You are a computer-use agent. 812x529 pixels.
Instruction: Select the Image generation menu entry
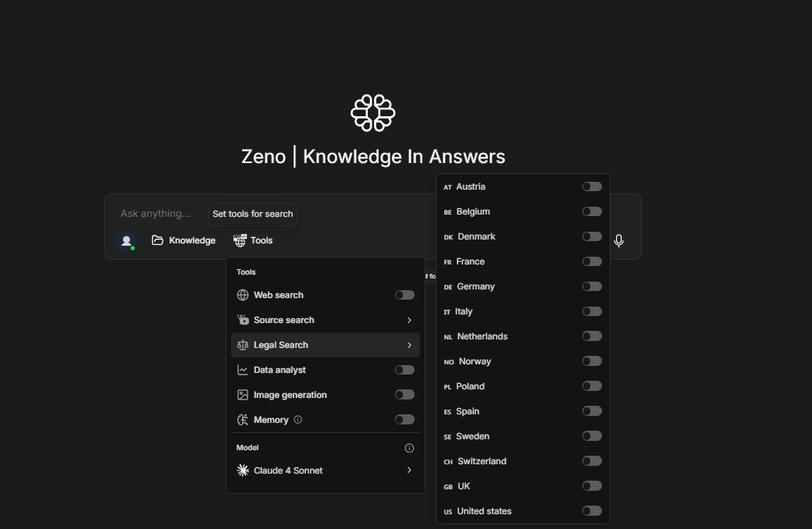[326, 395]
